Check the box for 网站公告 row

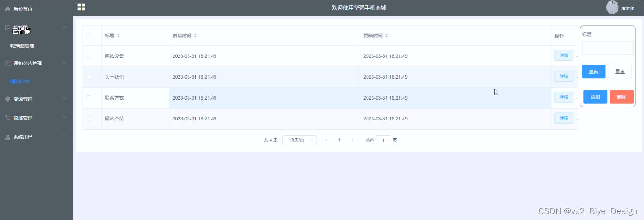point(89,56)
